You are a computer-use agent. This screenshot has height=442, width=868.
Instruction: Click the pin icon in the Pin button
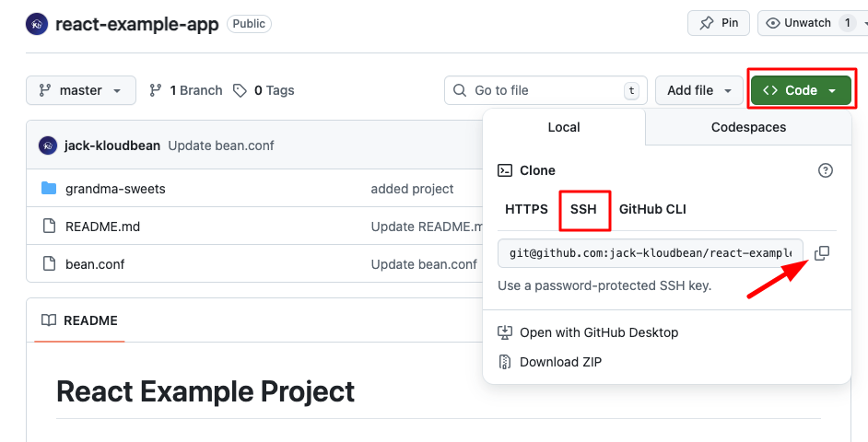click(x=707, y=23)
